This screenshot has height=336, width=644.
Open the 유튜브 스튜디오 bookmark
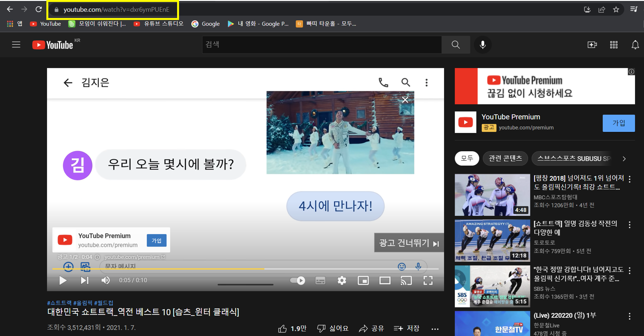158,24
